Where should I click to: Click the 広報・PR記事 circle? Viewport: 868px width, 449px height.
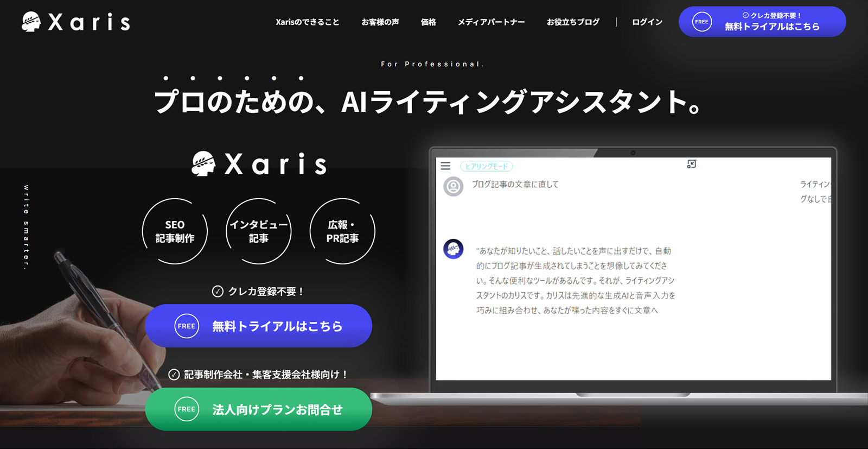click(x=342, y=231)
